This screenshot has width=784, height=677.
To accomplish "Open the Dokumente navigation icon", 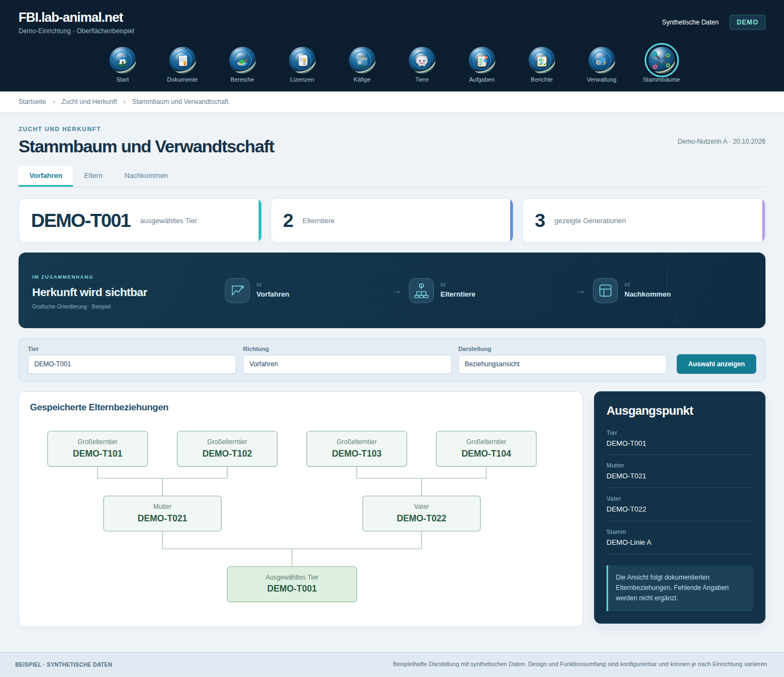I will pyautogui.click(x=182, y=60).
